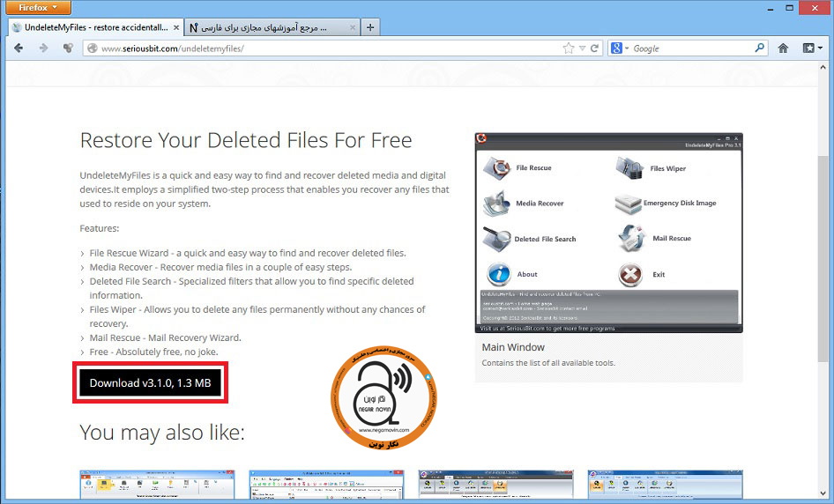Click the Deleted File Search magnifier icon
This screenshot has height=504, width=834.
(x=496, y=239)
